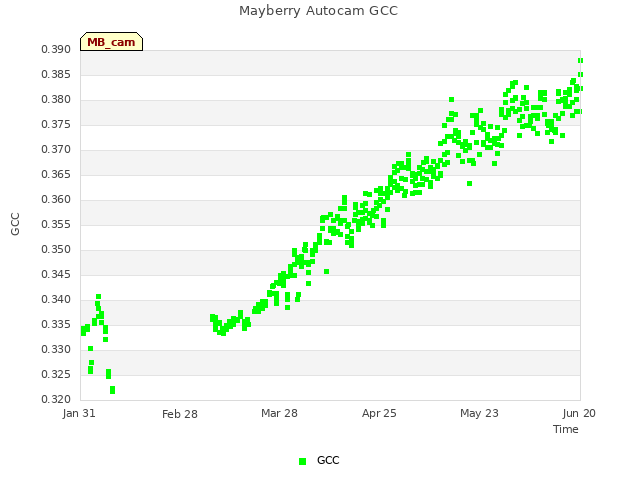The image size is (640, 480).
Task: Select the highest data point near 0.388
Action: 580,60
